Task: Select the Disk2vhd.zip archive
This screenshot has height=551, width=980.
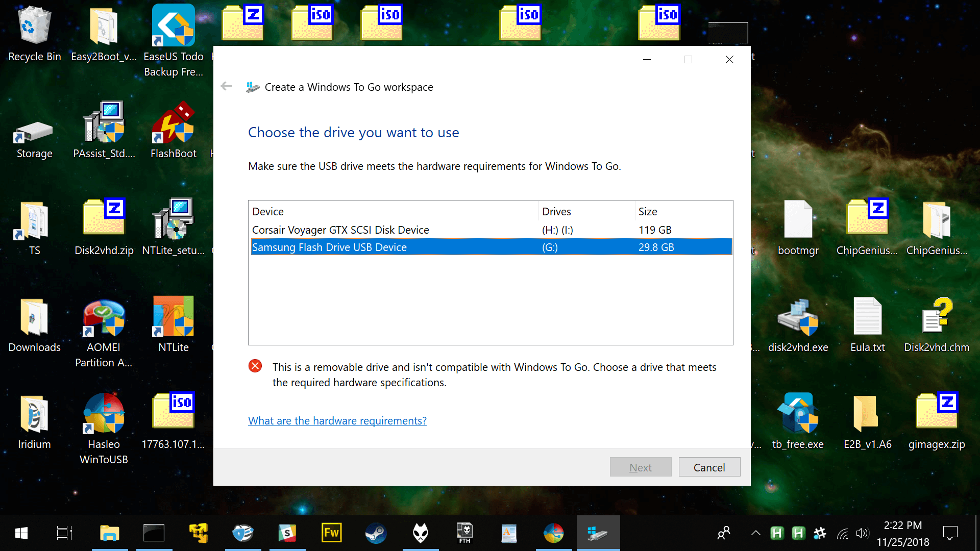Action: click(104, 228)
